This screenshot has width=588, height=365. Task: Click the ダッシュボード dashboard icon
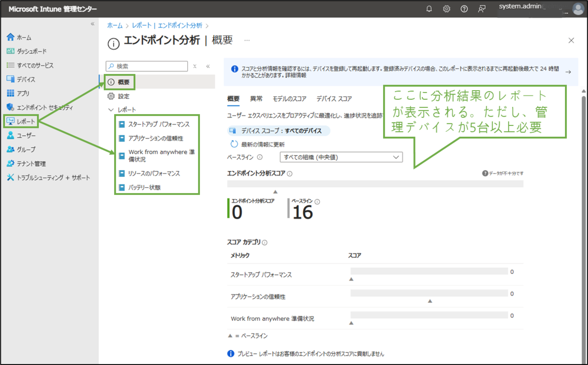(x=11, y=51)
